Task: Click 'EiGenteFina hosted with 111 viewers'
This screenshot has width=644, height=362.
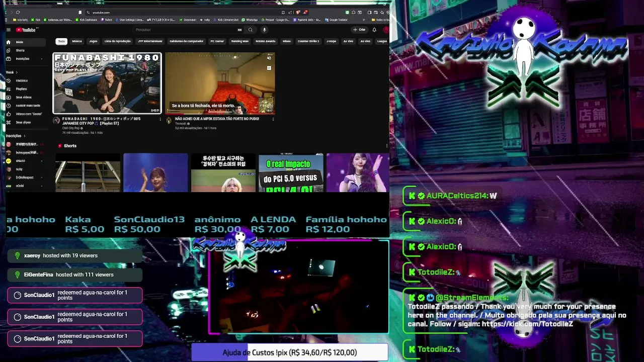Action: tap(75, 275)
